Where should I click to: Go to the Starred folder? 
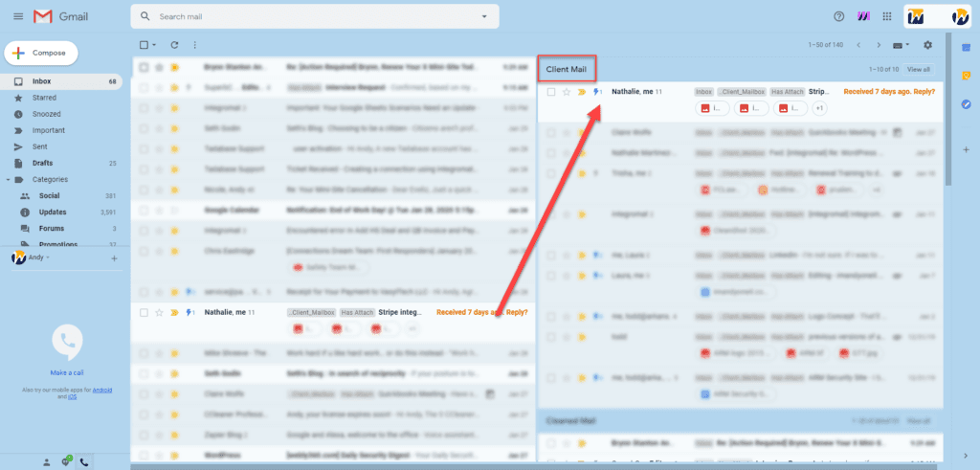click(44, 98)
